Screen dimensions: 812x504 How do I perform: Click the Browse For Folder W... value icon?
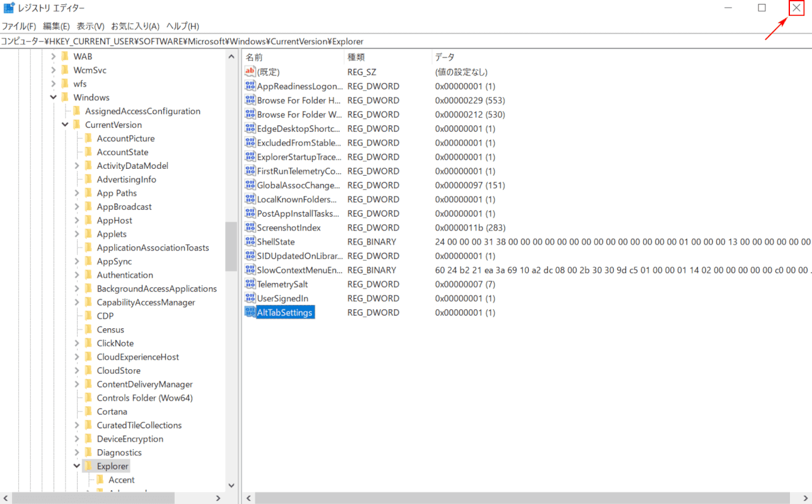point(250,115)
